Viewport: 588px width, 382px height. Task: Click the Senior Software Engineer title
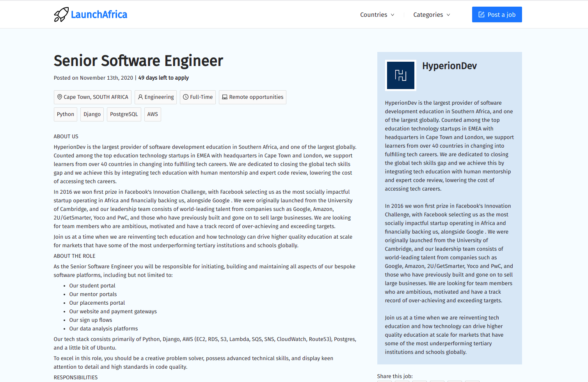pyautogui.click(x=139, y=61)
